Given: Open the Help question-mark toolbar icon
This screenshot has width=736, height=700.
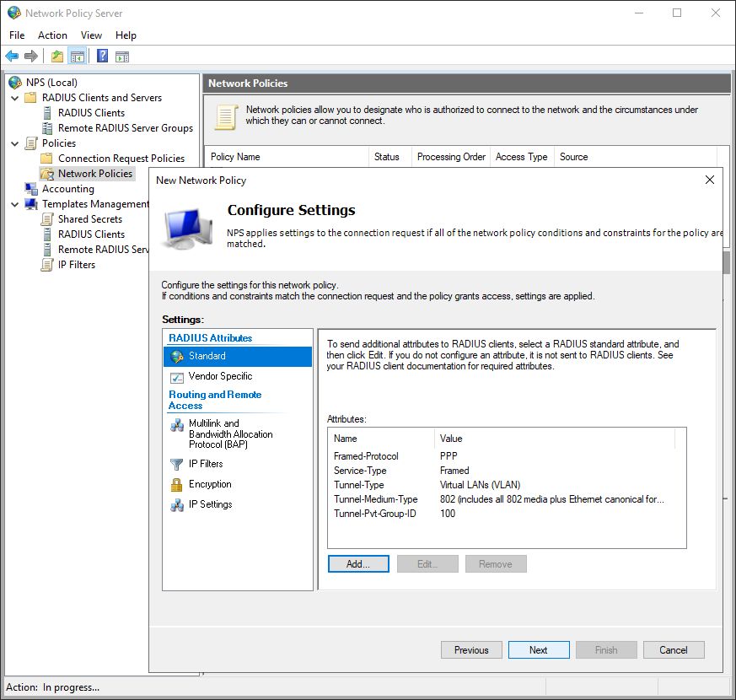Looking at the screenshot, I should 102,57.
